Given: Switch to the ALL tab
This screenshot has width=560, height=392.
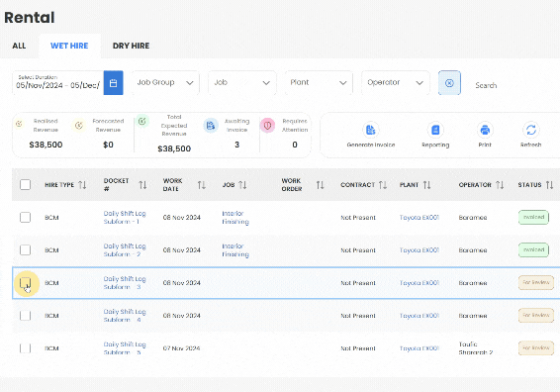Looking at the screenshot, I should pos(19,46).
